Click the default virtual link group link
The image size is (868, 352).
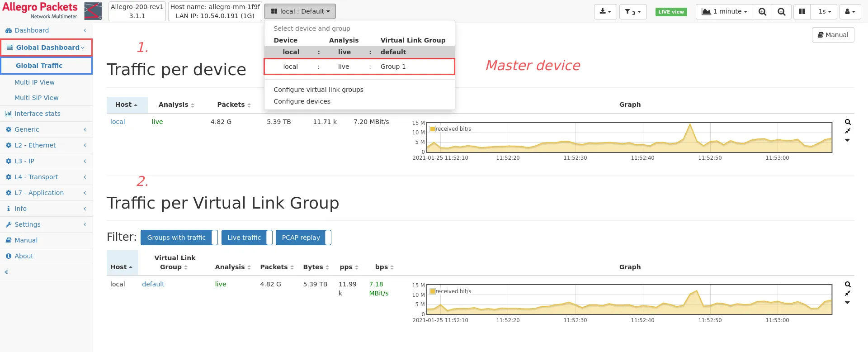point(153,284)
